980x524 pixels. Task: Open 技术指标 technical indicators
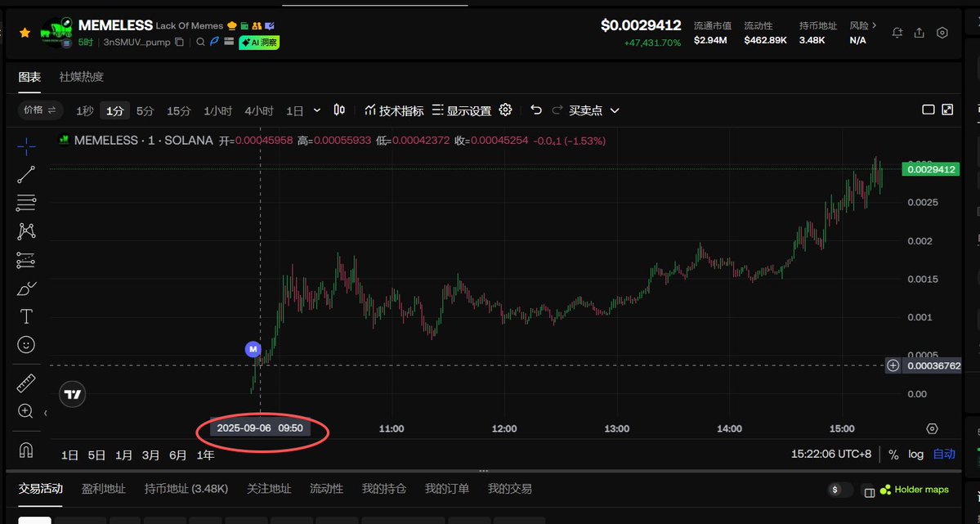click(x=395, y=110)
